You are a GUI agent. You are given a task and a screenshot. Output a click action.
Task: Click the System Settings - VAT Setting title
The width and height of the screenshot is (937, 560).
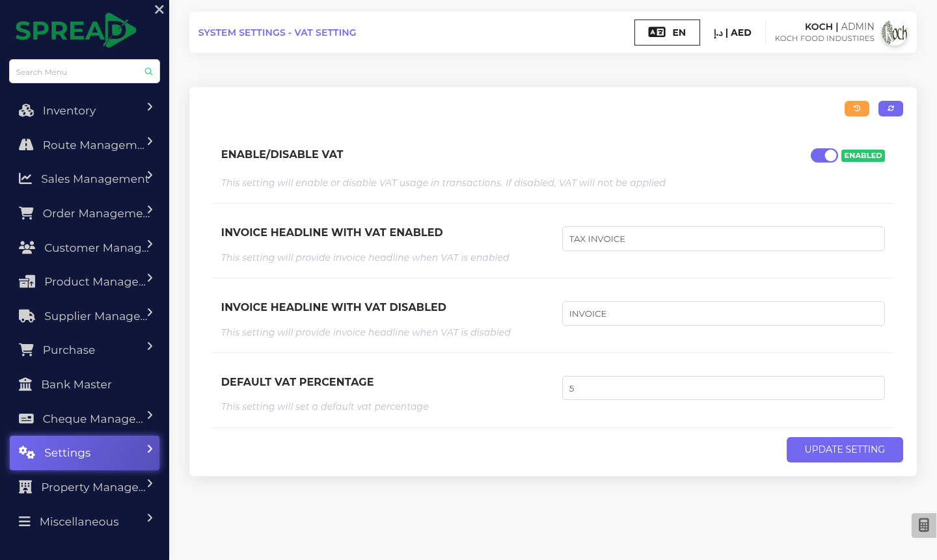pos(277,33)
